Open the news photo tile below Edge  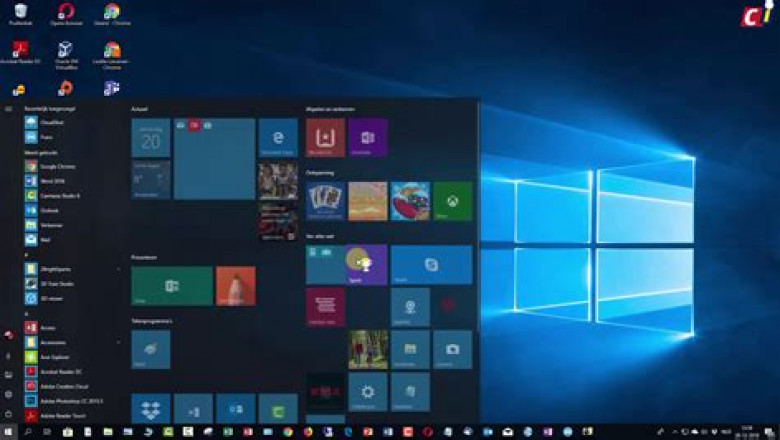(x=278, y=180)
